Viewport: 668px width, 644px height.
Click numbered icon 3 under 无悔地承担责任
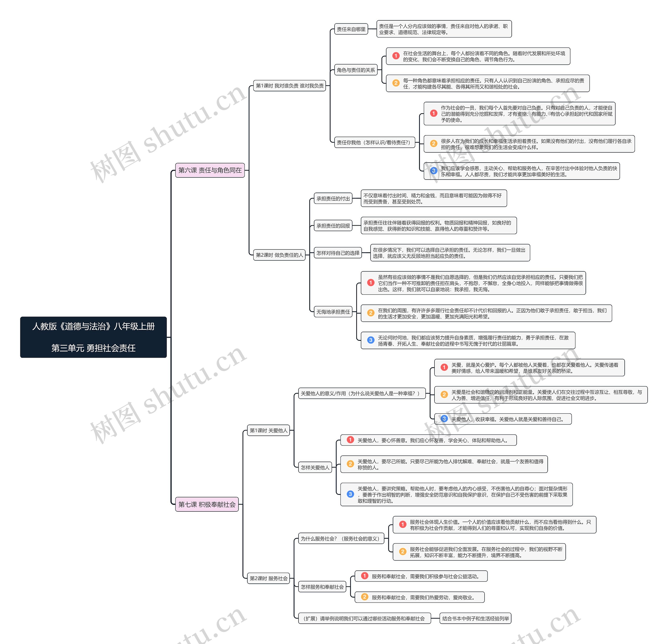click(373, 335)
